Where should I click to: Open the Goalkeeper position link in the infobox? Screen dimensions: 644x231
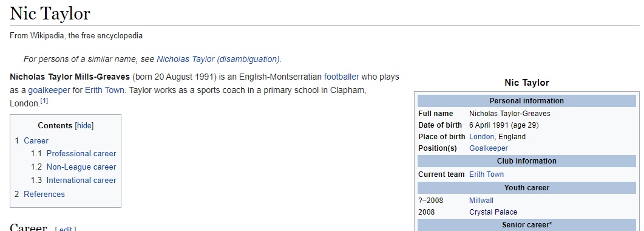click(x=489, y=148)
